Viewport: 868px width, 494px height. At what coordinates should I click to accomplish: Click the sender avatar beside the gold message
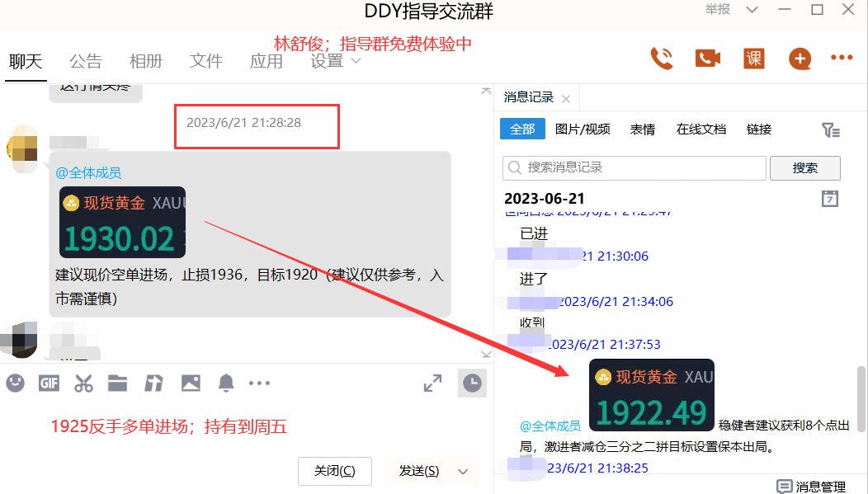coord(22,148)
